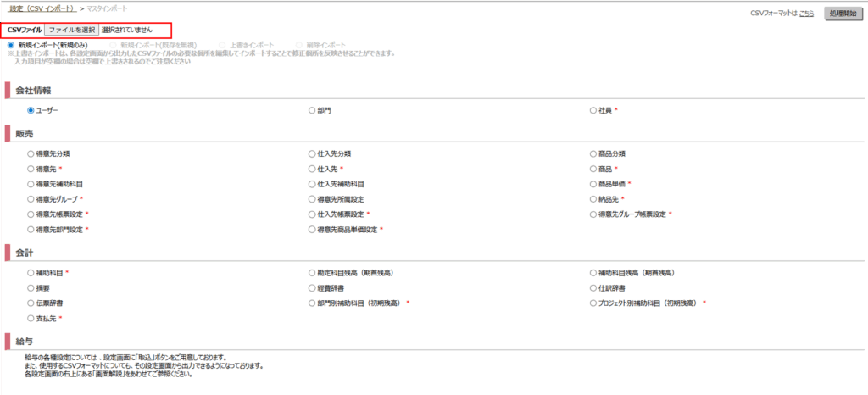The height and width of the screenshot is (395, 868).
Task: Select the 部門 radio button
Action: 312,110
